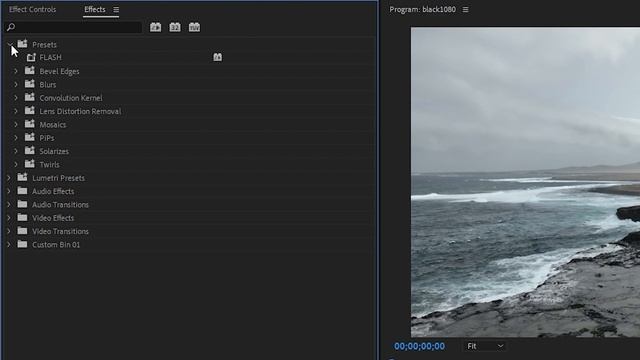Screen dimensions: 640x360
Task: Click the Bevel Edges folder icon
Action: pos(30,71)
